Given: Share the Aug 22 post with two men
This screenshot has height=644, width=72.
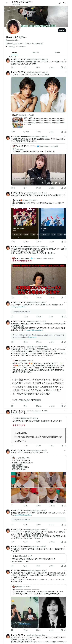Looking at the screenshot, I should [65, 131].
